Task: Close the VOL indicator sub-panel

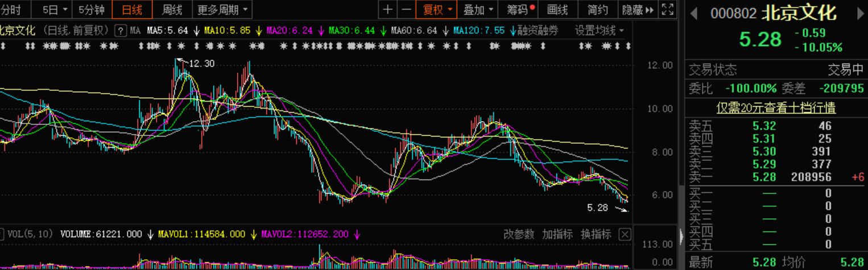Action: (x=625, y=234)
